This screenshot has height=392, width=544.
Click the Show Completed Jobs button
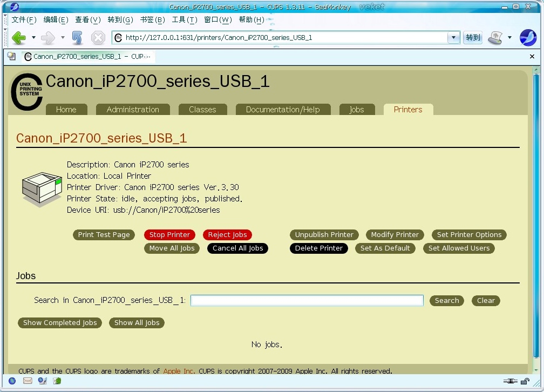coord(60,323)
